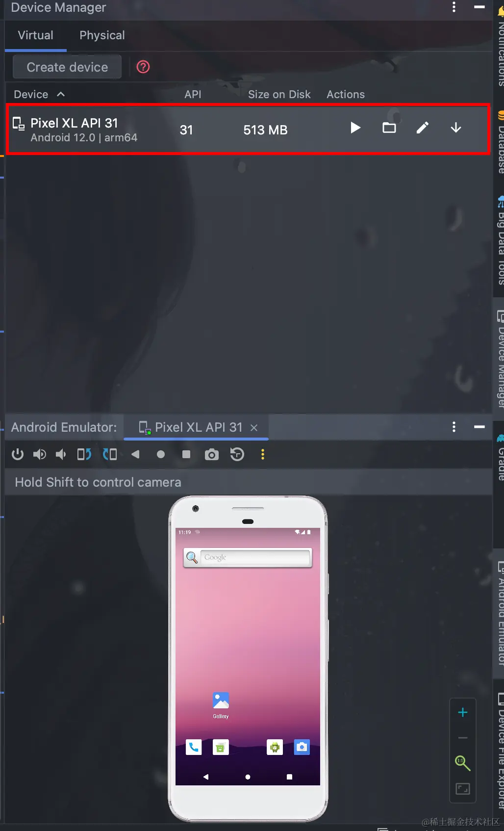Sort devices by Device column
504x831 pixels.
pyautogui.click(x=39, y=94)
